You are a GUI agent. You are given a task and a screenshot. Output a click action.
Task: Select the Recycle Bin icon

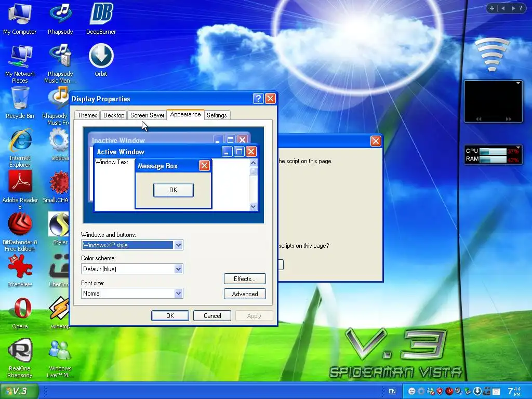(20, 102)
